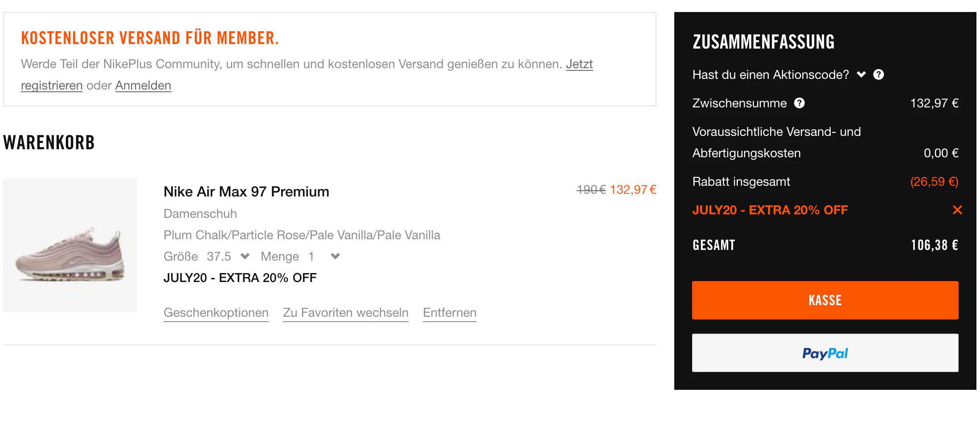Pay with the PayPal button
Image resolution: width=980 pixels, height=421 pixels.
click(825, 353)
